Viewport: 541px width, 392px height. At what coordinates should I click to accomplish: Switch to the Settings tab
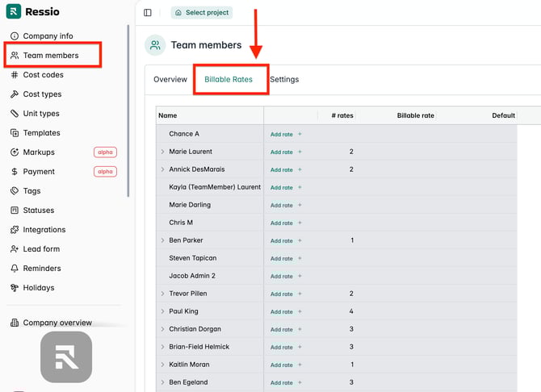[284, 80]
